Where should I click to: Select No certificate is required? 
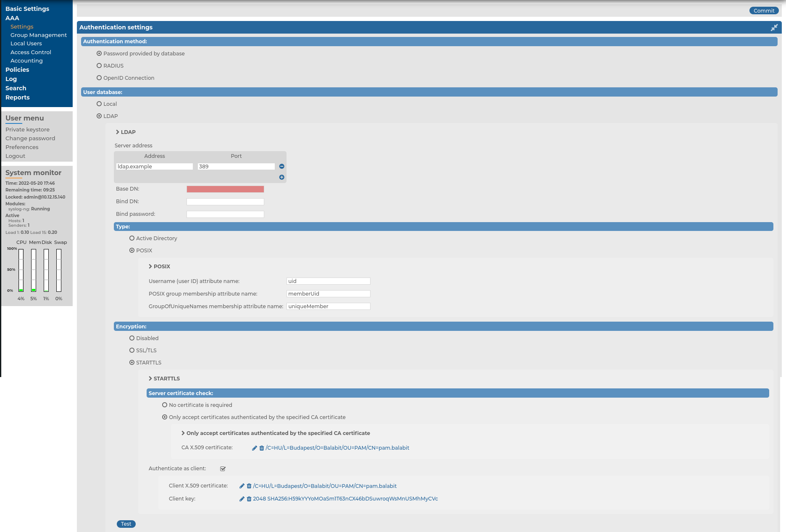(165, 405)
